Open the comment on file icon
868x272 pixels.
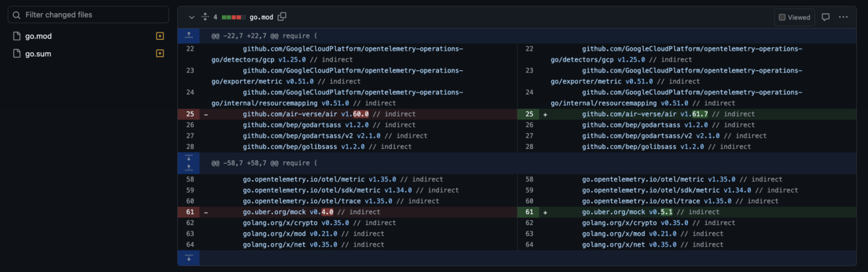coord(825,17)
